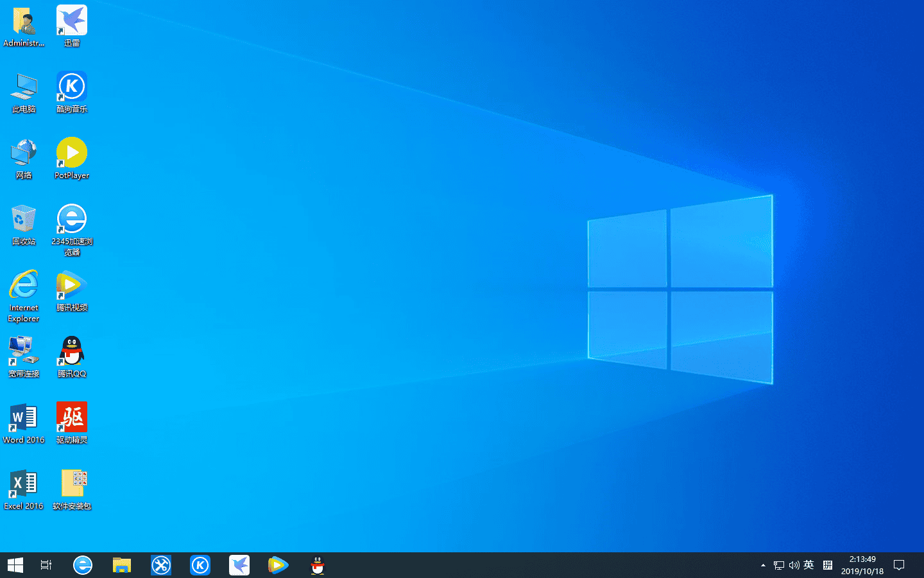924x578 pixels.
Task: Select the 2345加速浏览器 desktop shortcut
Action: (72, 231)
